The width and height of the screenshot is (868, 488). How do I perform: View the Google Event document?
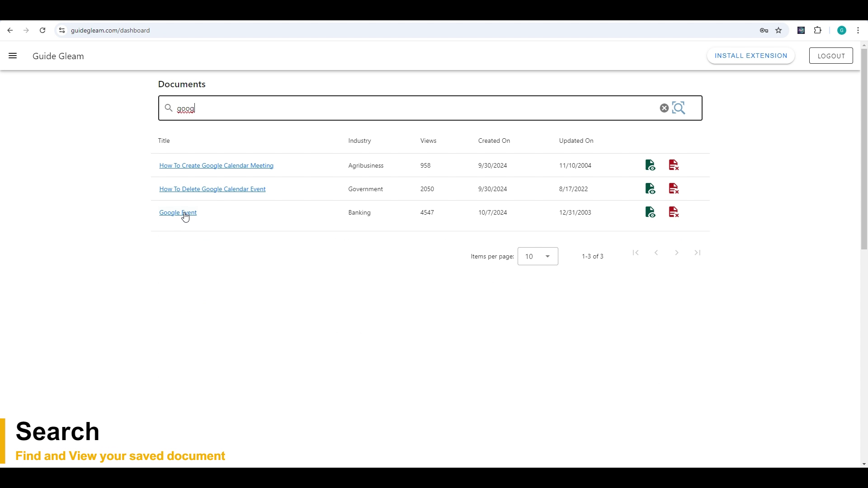(650, 212)
